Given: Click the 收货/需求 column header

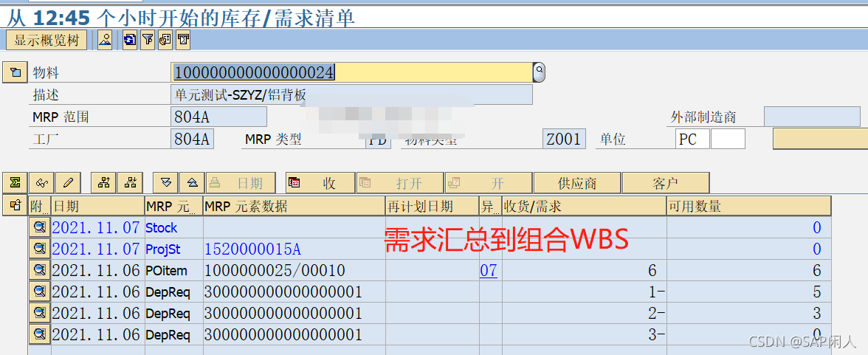Looking at the screenshot, I should click(x=584, y=206).
